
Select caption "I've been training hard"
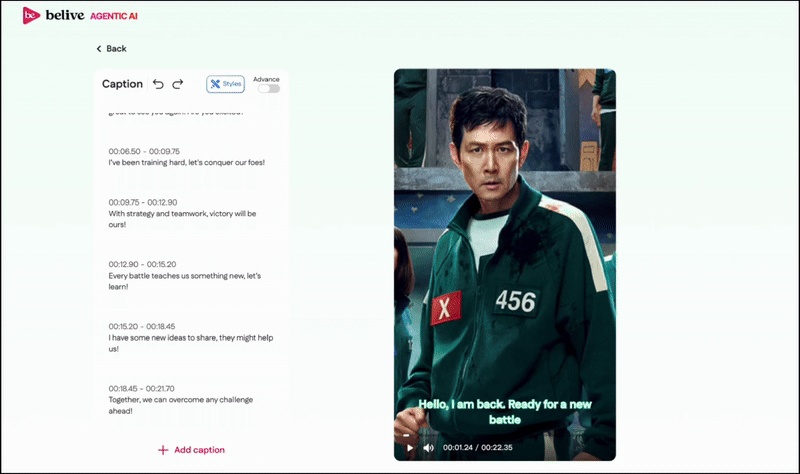186,162
